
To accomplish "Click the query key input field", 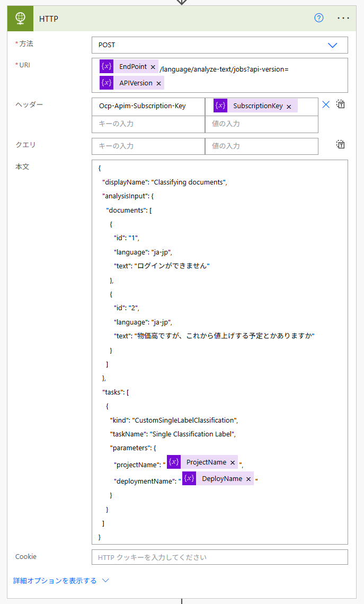I will coord(148,146).
